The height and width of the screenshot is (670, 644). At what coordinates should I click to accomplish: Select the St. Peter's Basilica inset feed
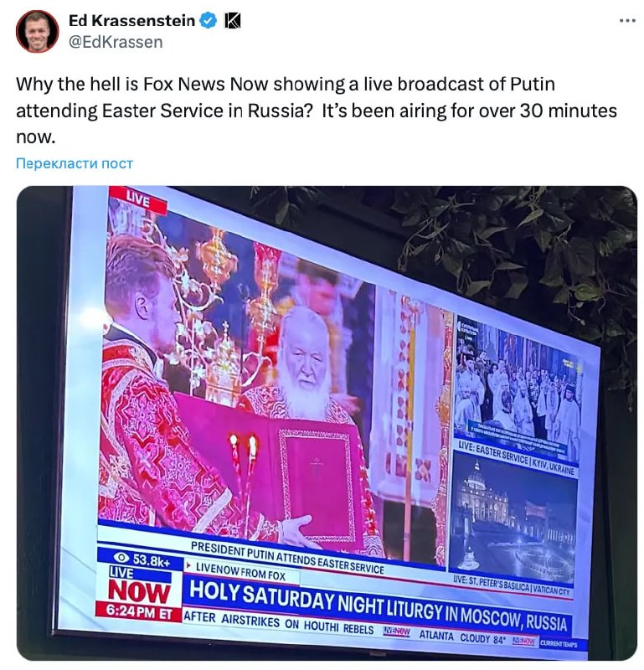513,521
